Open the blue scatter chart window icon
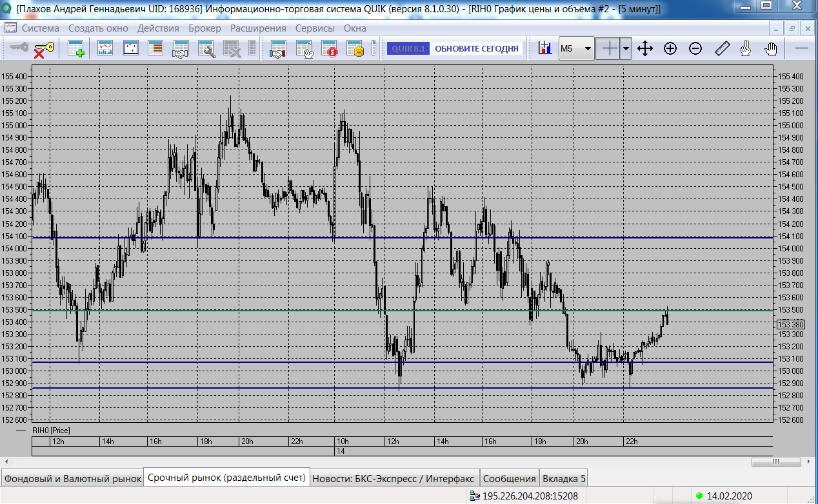The image size is (818, 504). pyautogui.click(x=131, y=49)
